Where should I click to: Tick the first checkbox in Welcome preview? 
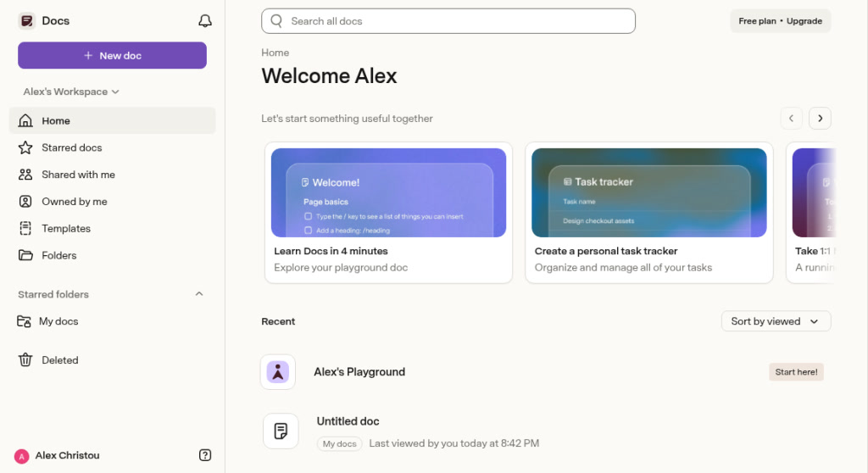pos(308,216)
